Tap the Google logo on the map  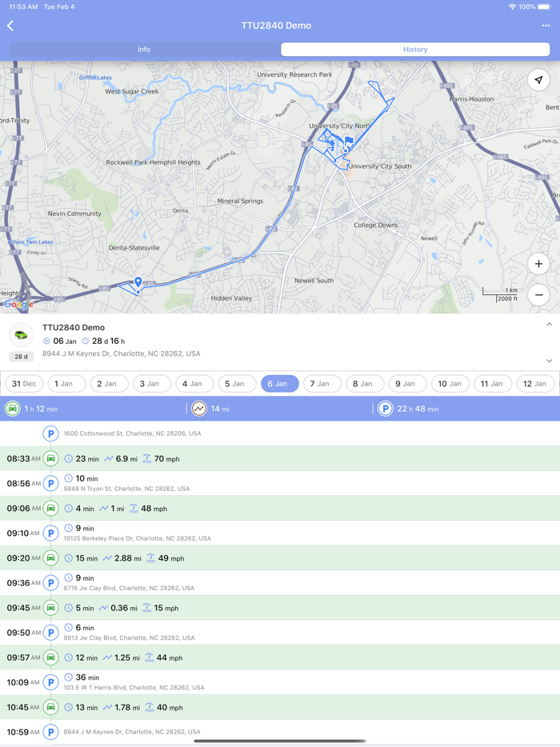click(x=18, y=305)
